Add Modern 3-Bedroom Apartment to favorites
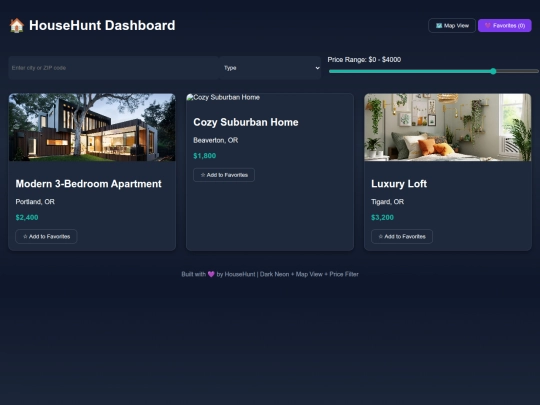The width and height of the screenshot is (540, 405). (x=46, y=237)
